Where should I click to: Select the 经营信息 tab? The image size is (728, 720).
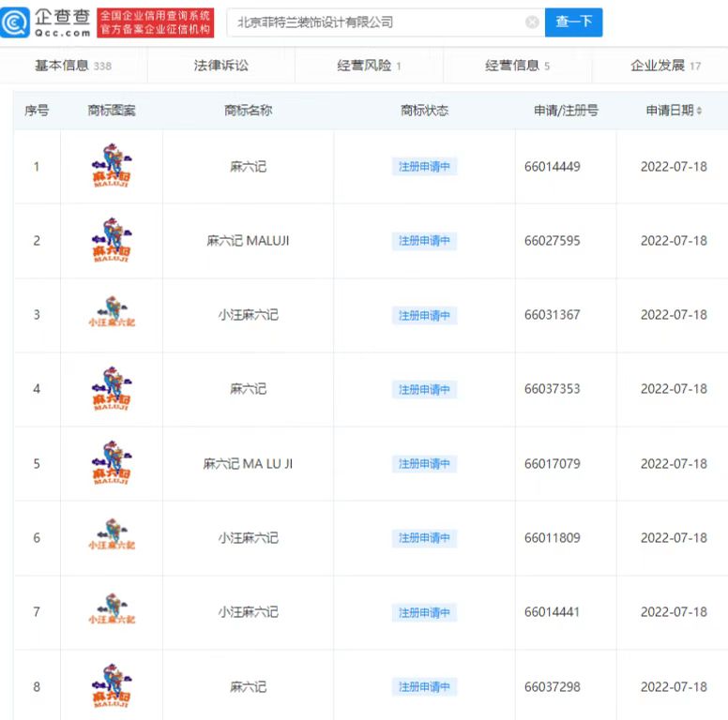517,66
